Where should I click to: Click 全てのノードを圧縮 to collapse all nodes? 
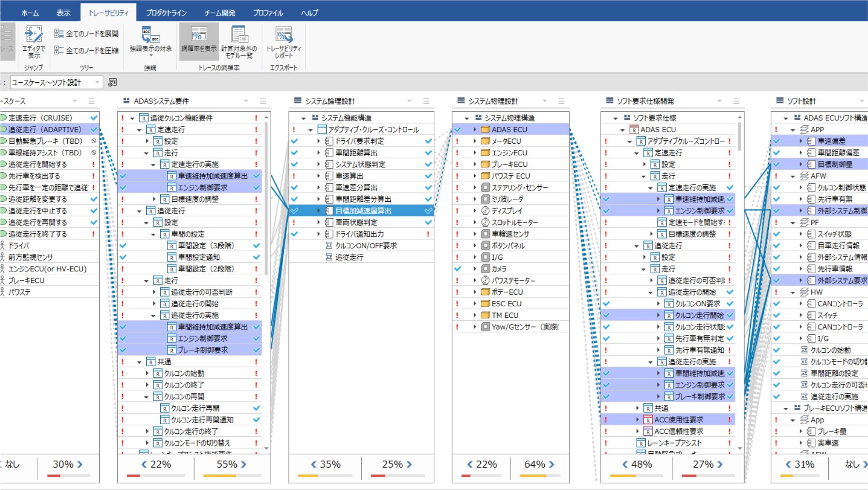pos(87,50)
